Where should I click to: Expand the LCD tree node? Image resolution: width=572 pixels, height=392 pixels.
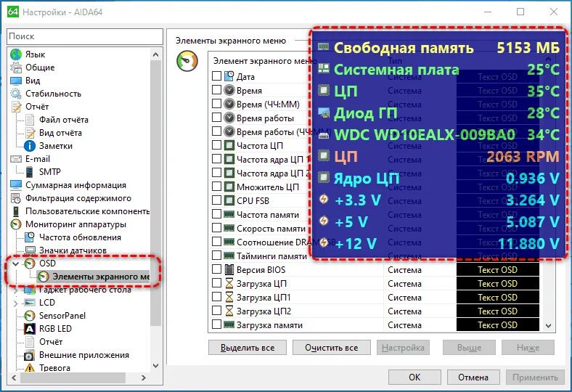[x=16, y=303]
